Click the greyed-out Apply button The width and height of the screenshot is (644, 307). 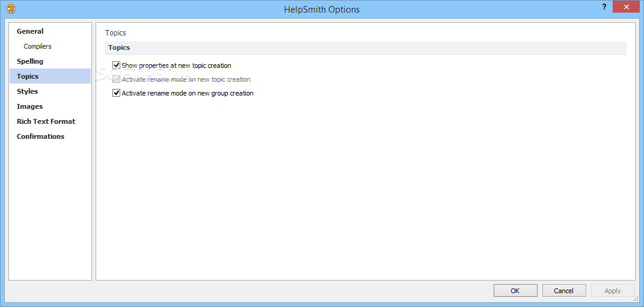tap(612, 291)
